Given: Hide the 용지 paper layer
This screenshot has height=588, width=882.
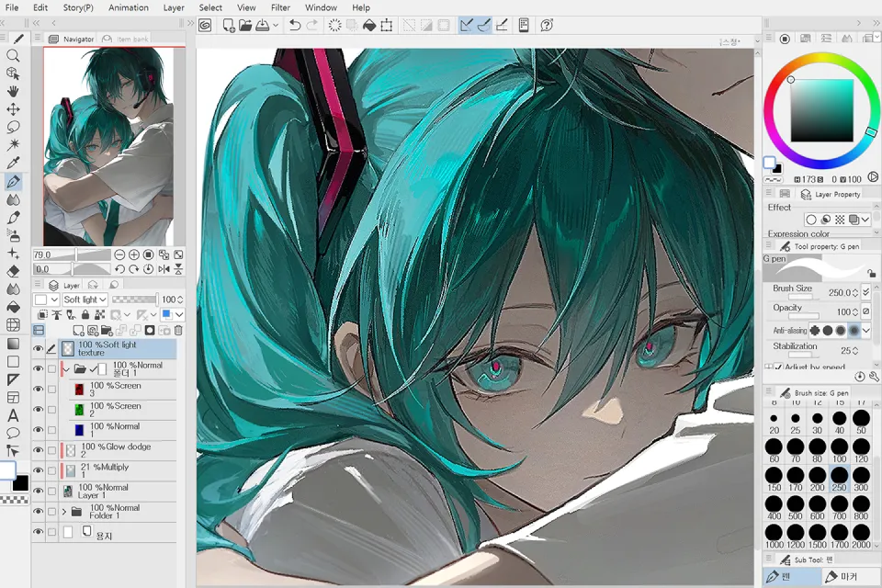Looking at the screenshot, I should pyautogui.click(x=38, y=532).
